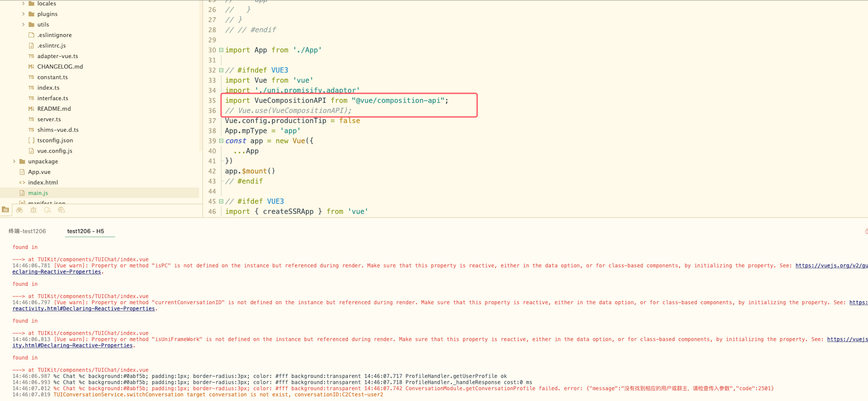This screenshot has height=401, width=868.
Task: Toggle fold marker on line 39
Action: click(221, 141)
